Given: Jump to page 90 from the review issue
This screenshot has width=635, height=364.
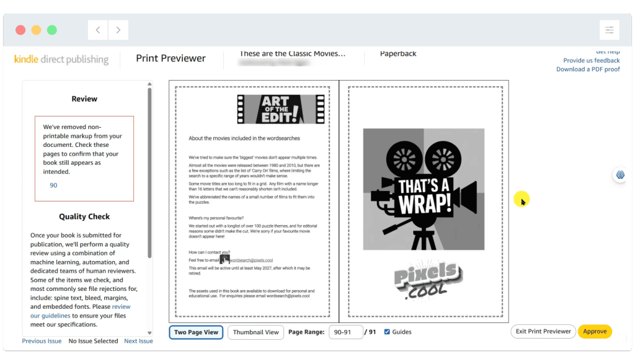Looking at the screenshot, I should [53, 185].
